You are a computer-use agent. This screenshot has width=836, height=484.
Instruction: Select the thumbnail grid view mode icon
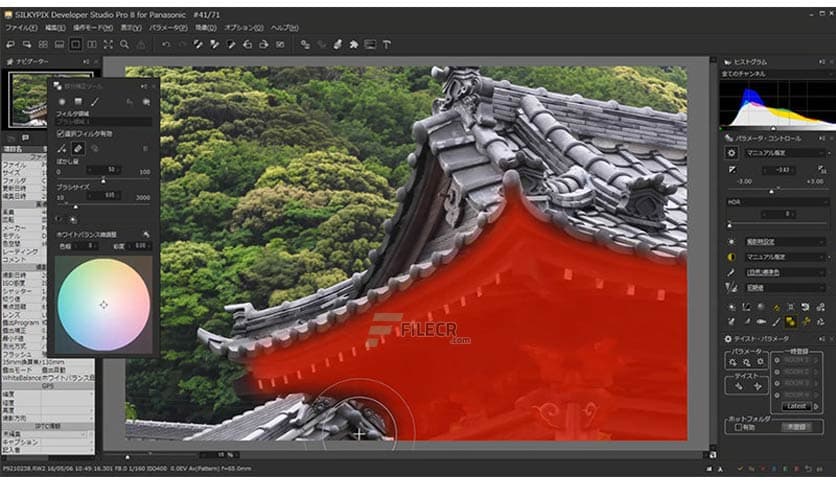point(43,45)
